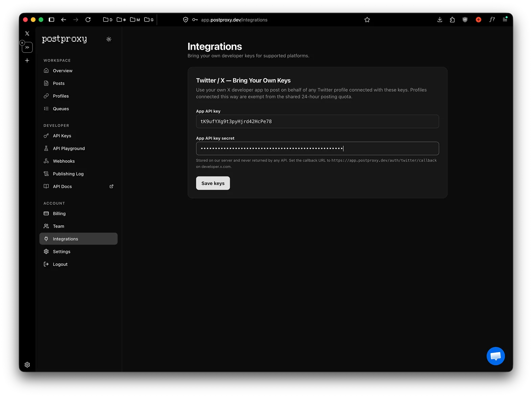Open the X pinned tab in sidebar

coord(27,33)
